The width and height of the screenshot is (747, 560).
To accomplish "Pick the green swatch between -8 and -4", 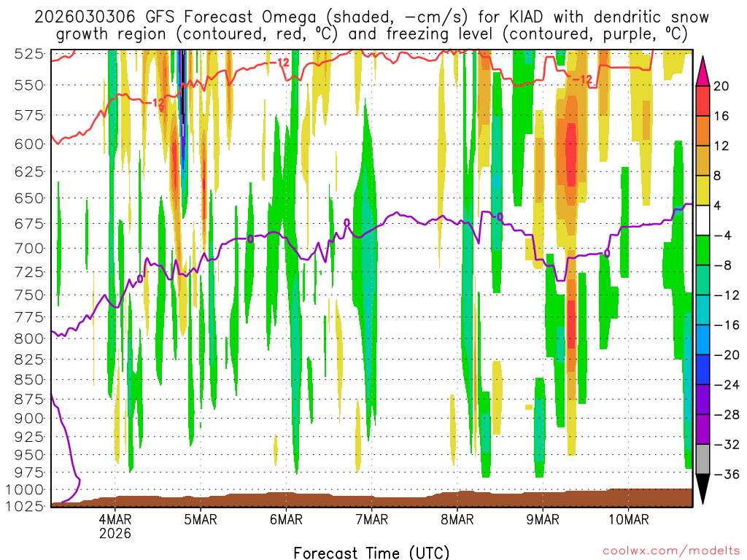I will tap(703, 250).
